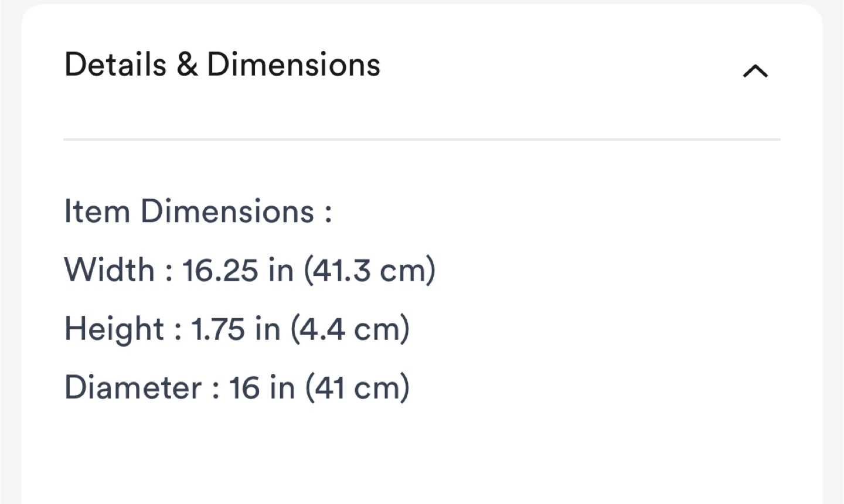Select the Diameter label text
The width and height of the screenshot is (844, 504).
[x=133, y=387]
